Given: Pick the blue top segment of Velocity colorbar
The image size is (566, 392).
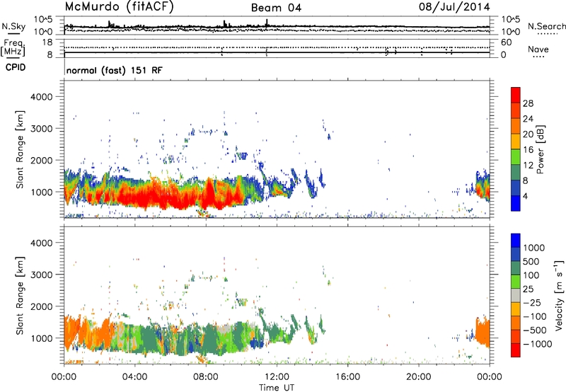Looking at the screenshot, I should coord(516,241).
